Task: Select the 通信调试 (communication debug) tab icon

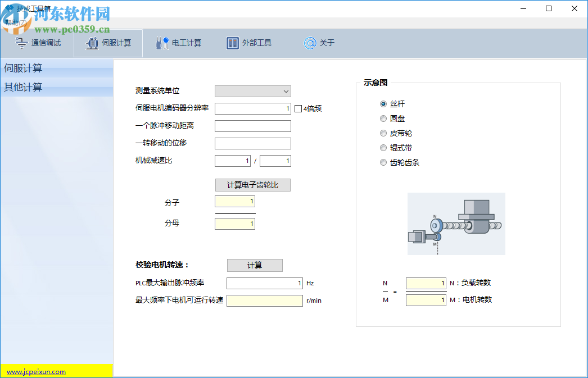Action: pyautogui.click(x=21, y=42)
